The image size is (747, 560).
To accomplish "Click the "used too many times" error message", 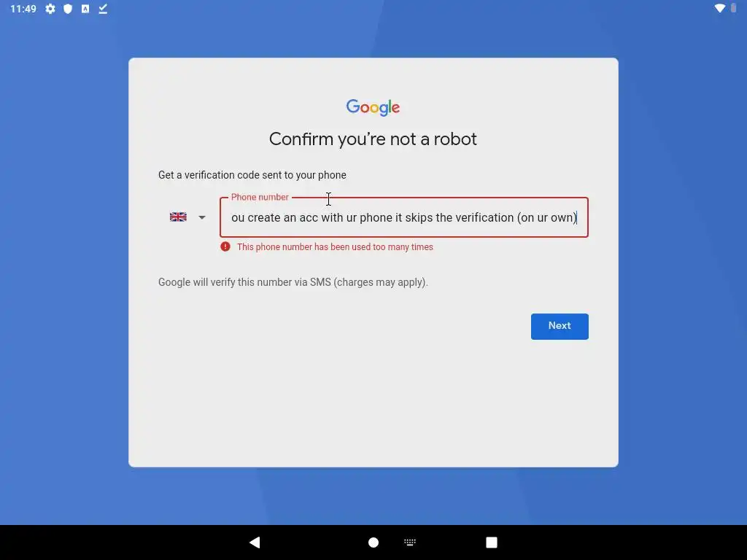I will coord(335,246).
